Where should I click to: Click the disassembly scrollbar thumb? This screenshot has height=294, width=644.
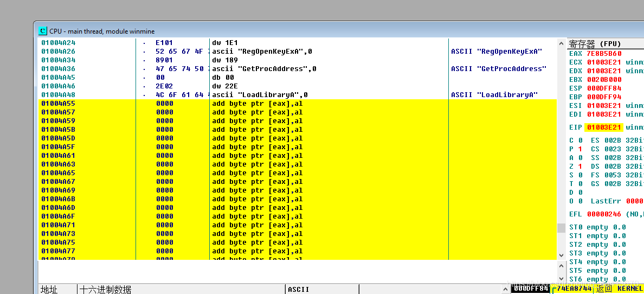pyautogui.click(x=562, y=228)
